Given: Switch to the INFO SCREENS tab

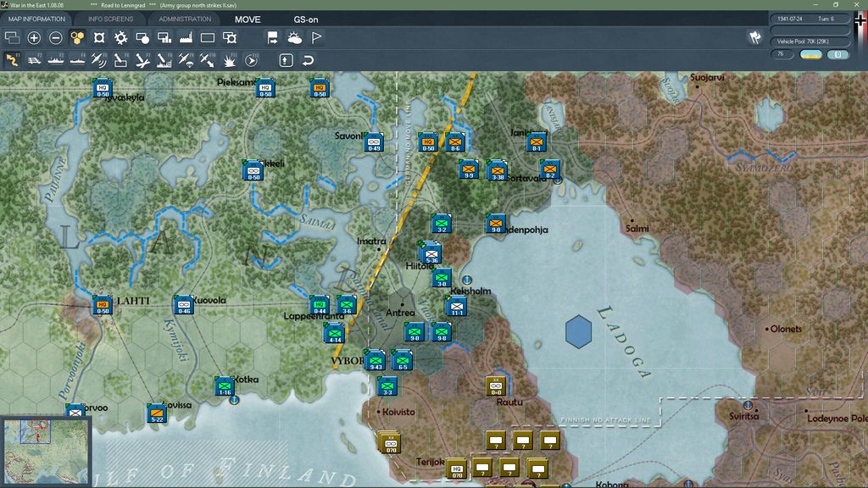Looking at the screenshot, I should (x=111, y=19).
